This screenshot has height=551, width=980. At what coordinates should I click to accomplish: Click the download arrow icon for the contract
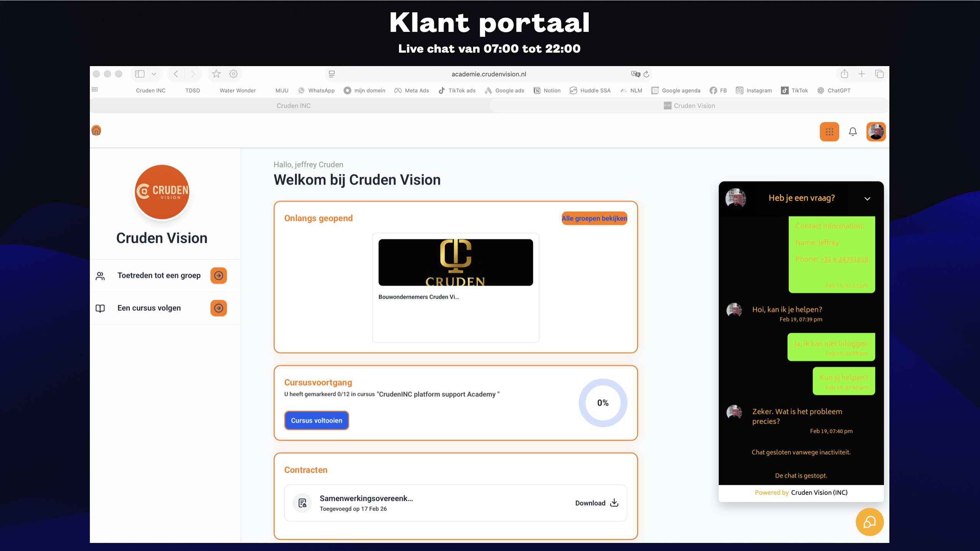(x=614, y=503)
